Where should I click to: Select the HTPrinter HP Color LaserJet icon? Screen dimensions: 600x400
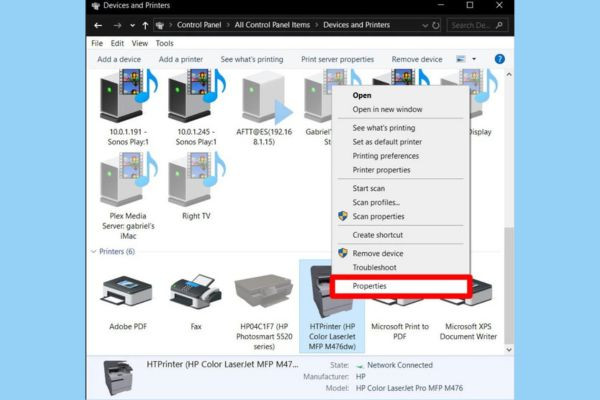click(321, 293)
